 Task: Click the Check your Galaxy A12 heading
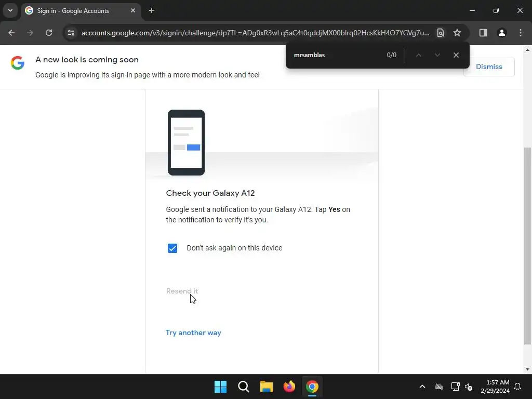tap(210, 193)
